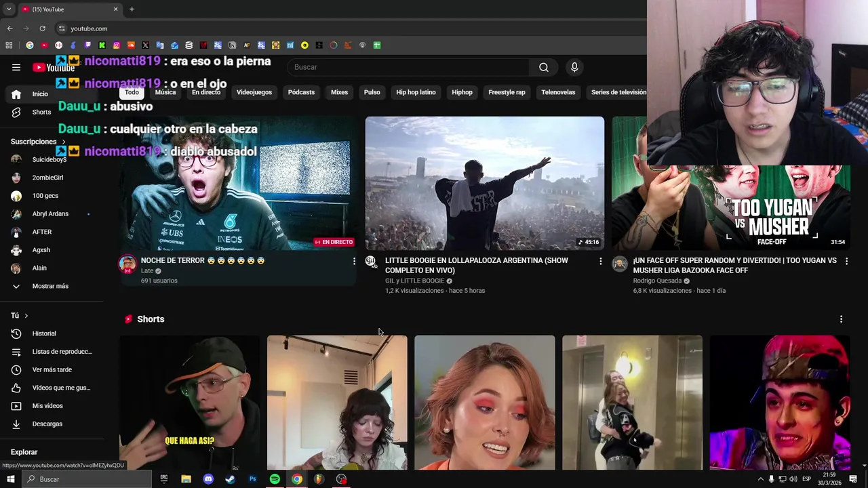Expand Mostrar más subscriptions
868x488 pixels.
tap(51, 286)
